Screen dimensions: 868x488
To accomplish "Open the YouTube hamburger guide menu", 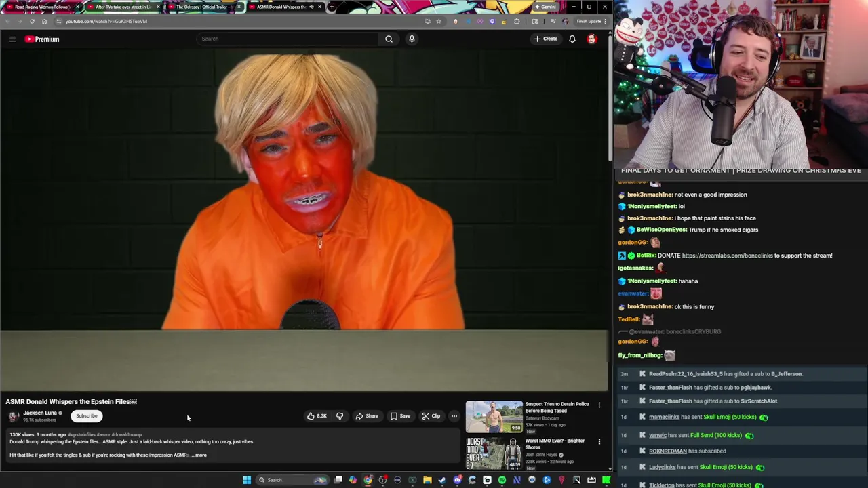I will pyautogui.click(x=12, y=39).
